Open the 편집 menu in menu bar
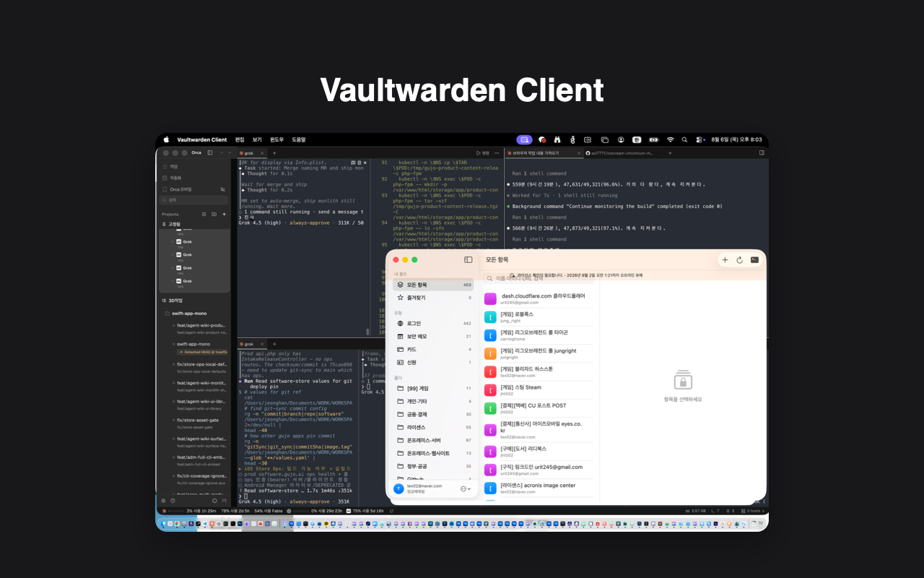This screenshot has width=924, height=578. pos(240,139)
